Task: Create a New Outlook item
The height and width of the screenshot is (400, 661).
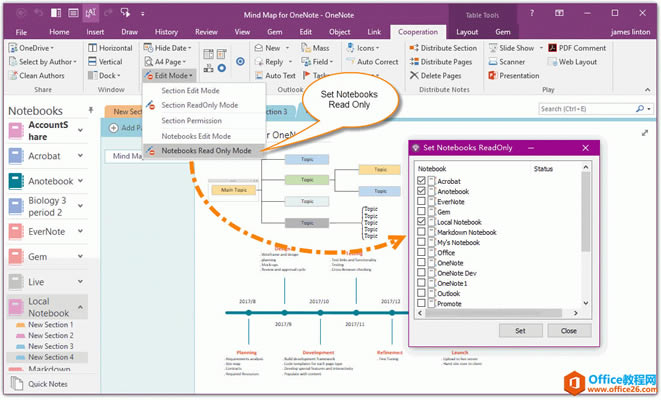Action: coord(272,48)
